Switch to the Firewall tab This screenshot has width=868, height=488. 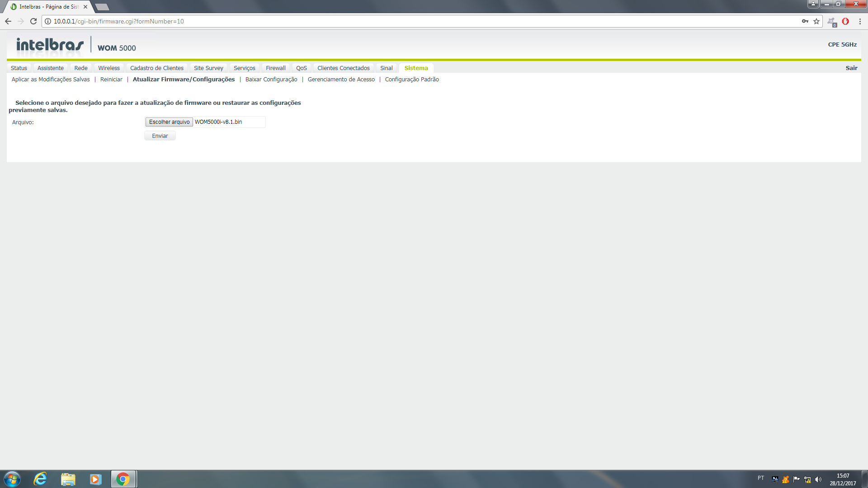(x=275, y=68)
